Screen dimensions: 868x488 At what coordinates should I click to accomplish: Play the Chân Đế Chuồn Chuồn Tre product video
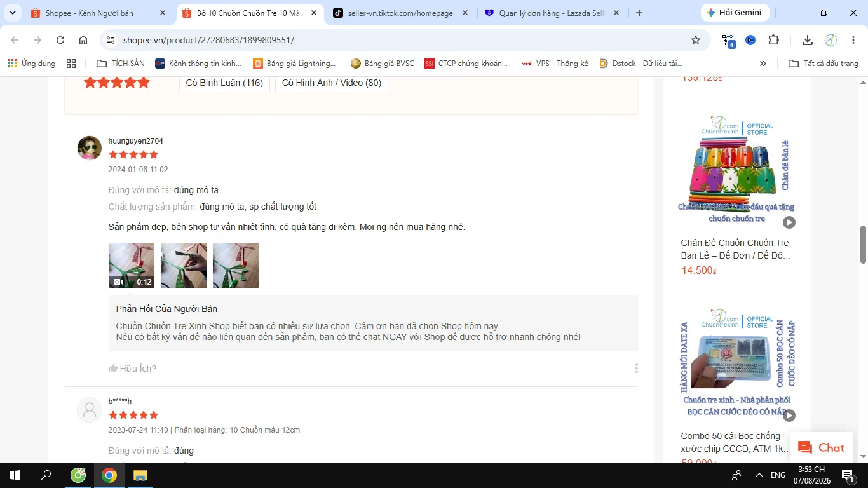(x=789, y=222)
